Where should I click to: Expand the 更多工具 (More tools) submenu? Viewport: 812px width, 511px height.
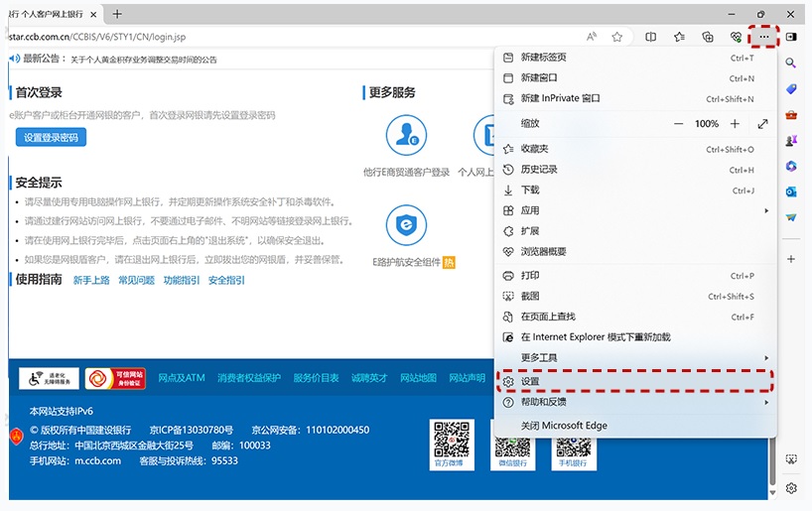click(635, 357)
